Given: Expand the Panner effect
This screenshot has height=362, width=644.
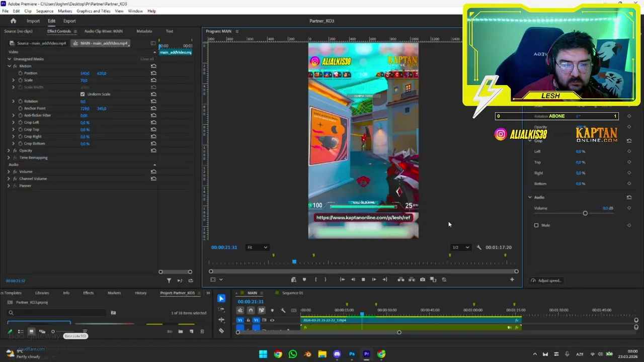Looking at the screenshot, I should (x=9, y=186).
